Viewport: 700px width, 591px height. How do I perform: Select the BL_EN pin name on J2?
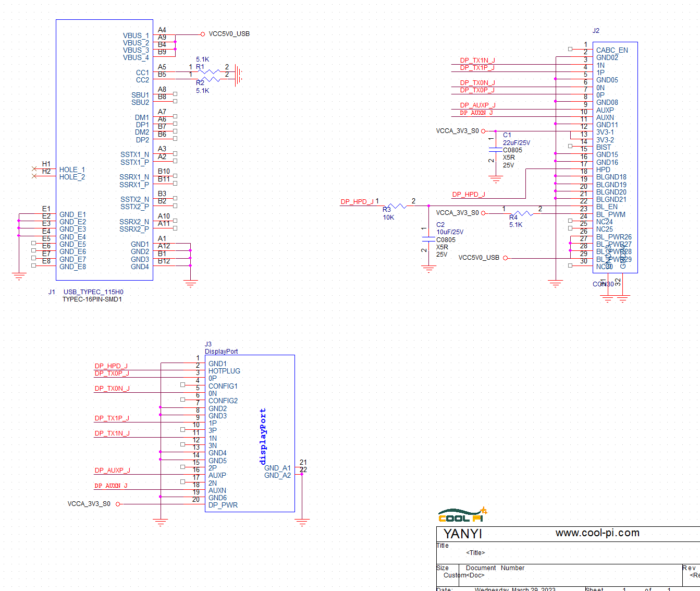[x=607, y=207]
